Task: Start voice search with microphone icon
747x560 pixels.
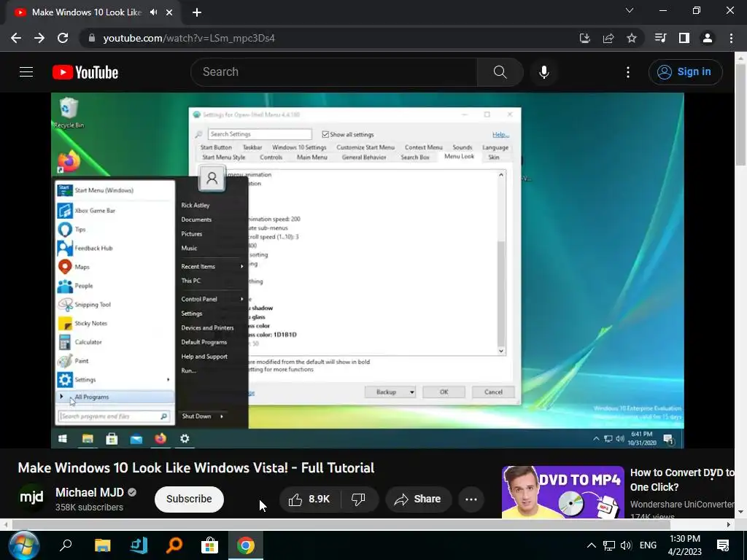Action: (543, 72)
